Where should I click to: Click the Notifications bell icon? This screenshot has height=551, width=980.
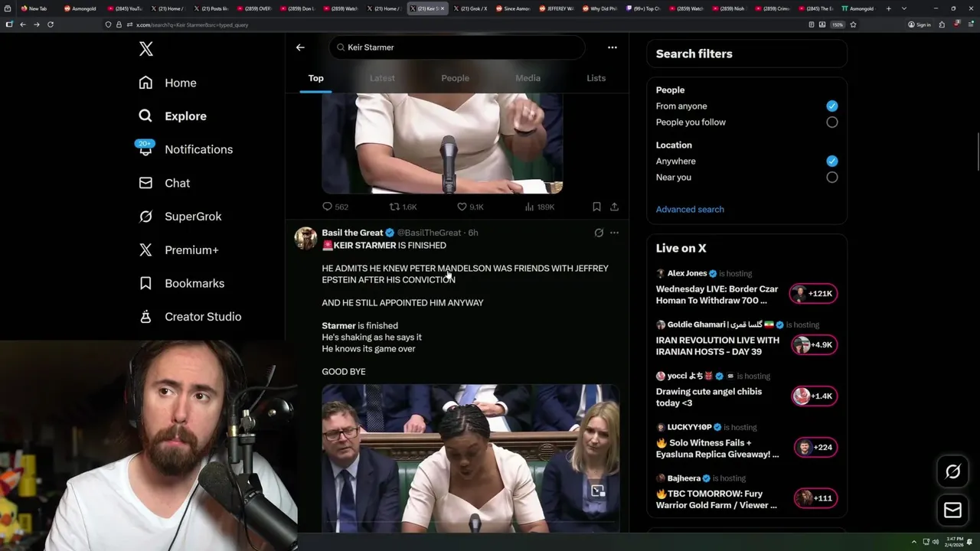[145, 150]
